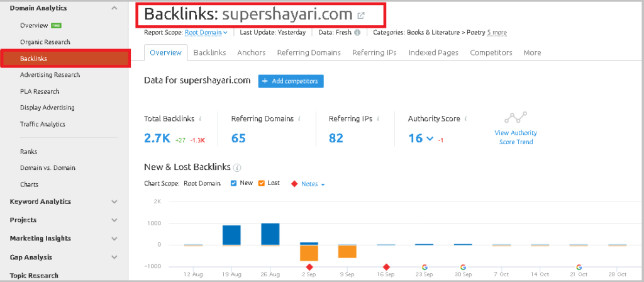Click the Google update icon at 30 Sep
The height and width of the screenshot is (282, 644).
click(x=463, y=267)
